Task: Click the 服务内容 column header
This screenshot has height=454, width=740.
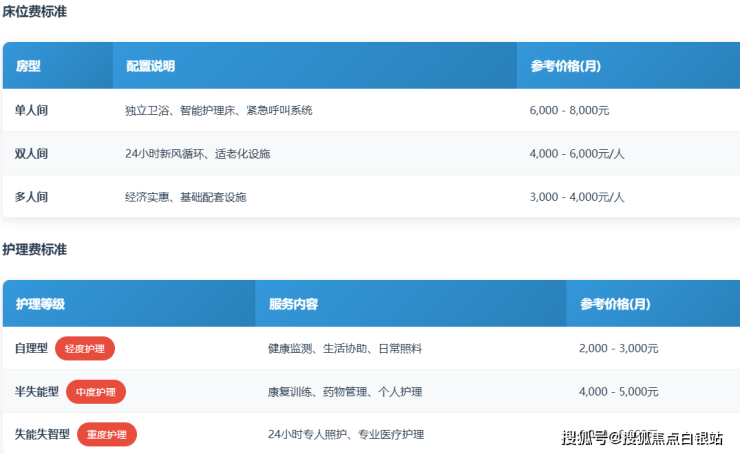Action: [x=293, y=304]
